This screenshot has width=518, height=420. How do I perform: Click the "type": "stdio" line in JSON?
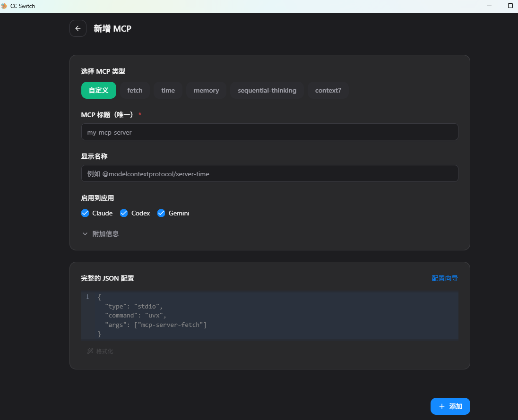coord(134,307)
